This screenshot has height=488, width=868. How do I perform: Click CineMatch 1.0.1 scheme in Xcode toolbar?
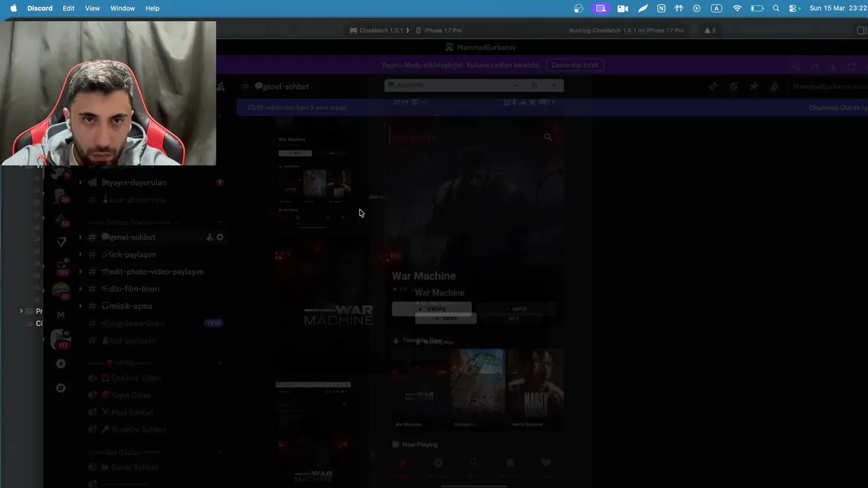pyautogui.click(x=376, y=30)
